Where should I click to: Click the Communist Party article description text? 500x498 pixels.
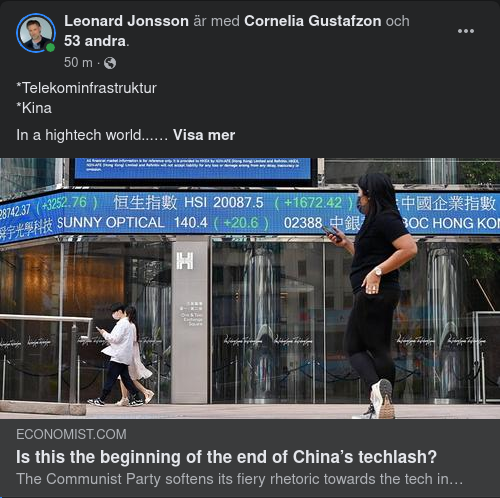click(x=239, y=479)
